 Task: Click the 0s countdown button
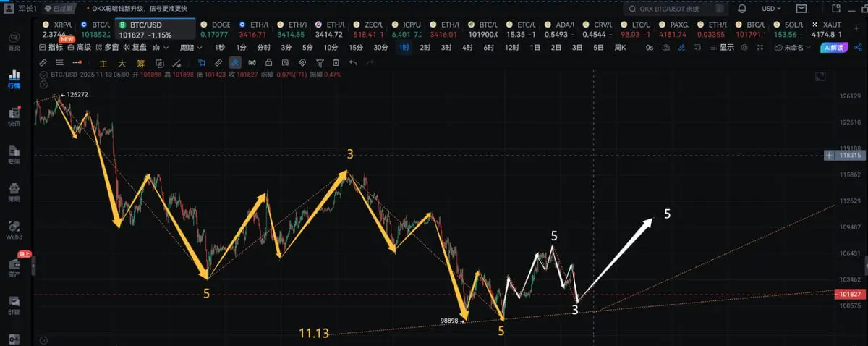(x=649, y=47)
